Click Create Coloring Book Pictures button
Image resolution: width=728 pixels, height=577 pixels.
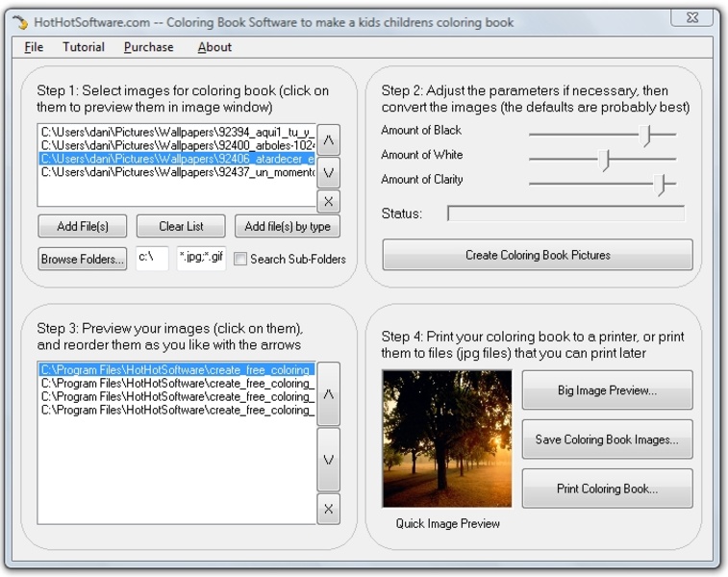tap(538, 256)
